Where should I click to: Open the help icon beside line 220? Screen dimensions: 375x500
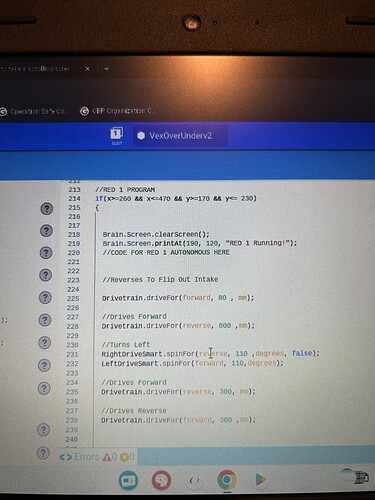[46, 253]
